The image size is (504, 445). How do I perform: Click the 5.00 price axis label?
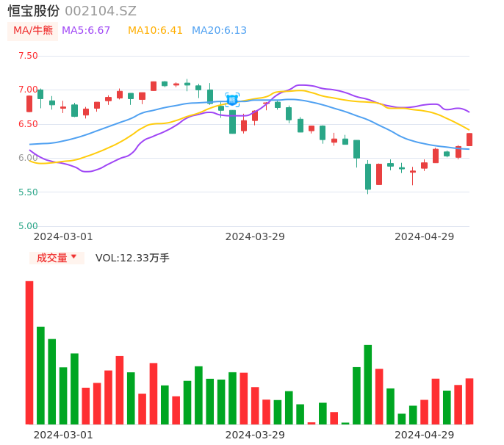point(28,226)
